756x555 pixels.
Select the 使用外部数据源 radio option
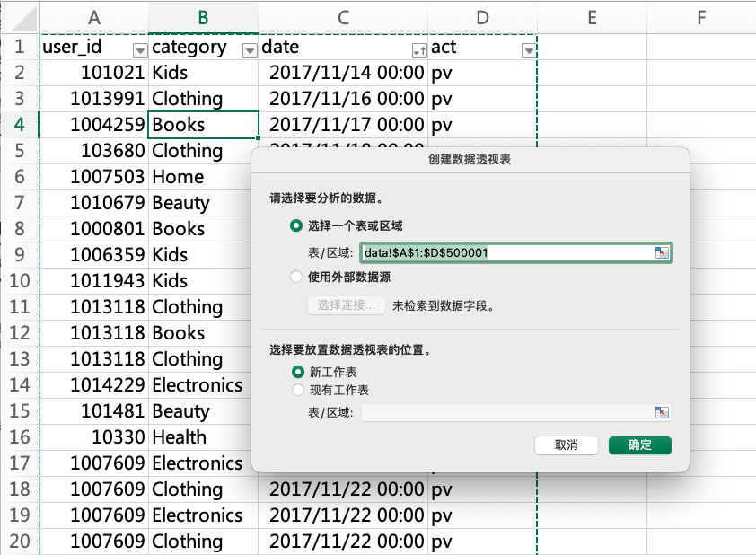[x=295, y=277]
